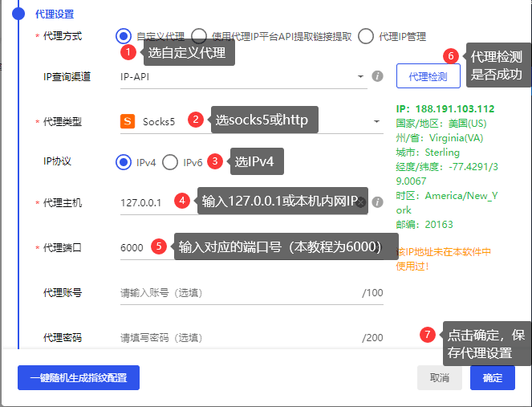Click 一键随机生成指纹配置 button

click(79, 377)
